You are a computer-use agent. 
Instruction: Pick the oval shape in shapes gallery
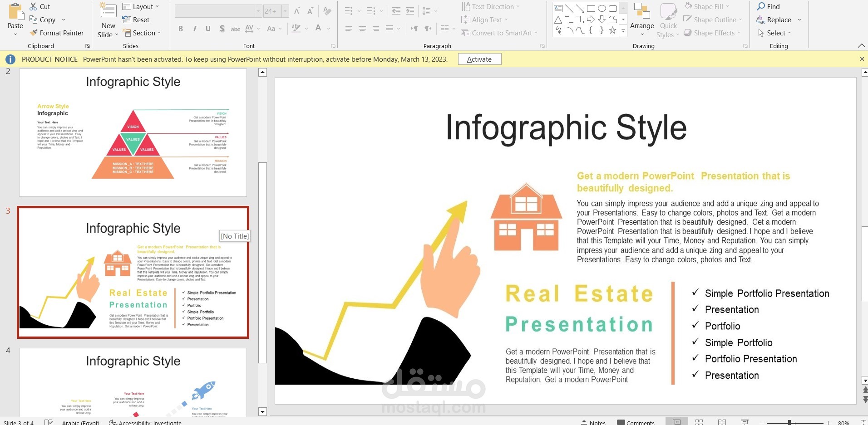(x=602, y=8)
